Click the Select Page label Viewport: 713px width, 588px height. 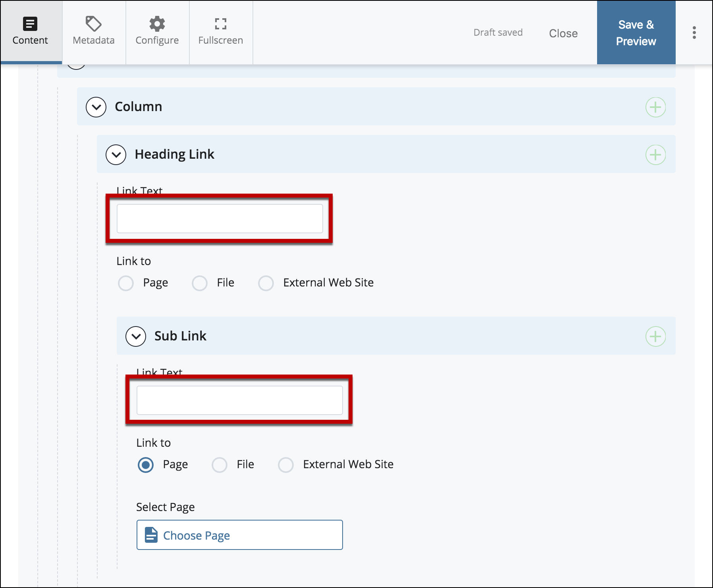click(165, 507)
